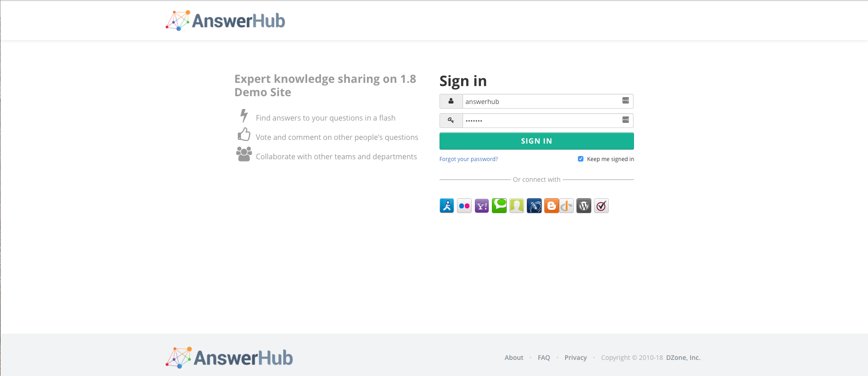Connect with the MyOpenID green silhouette icon
The image size is (868, 376).
click(x=517, y=206)
